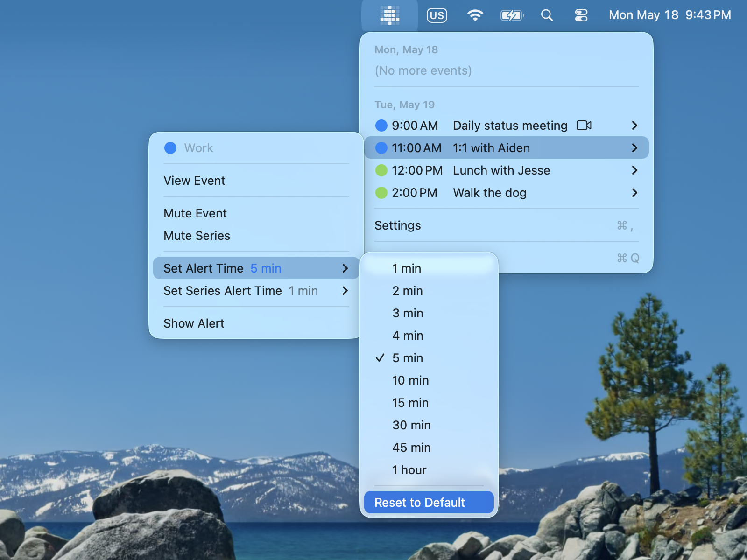Click the ⌘, shortcut hint

click(625, 226)
